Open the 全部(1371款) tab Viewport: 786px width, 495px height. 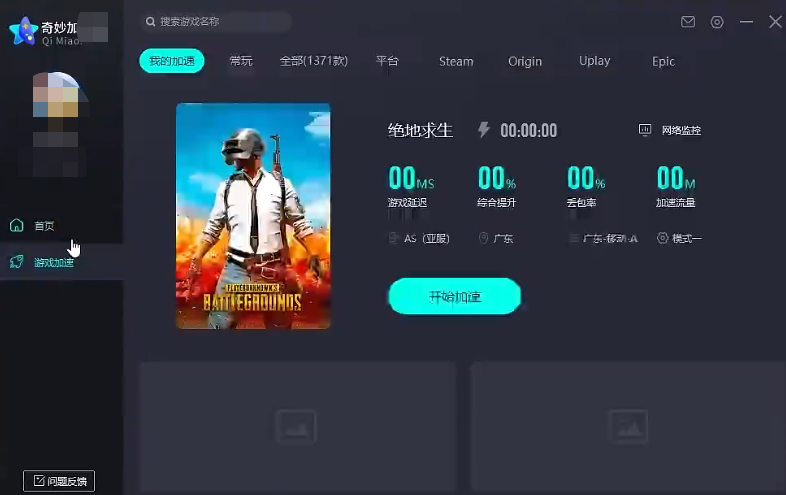pyautogui.click(x=313, y=61)
